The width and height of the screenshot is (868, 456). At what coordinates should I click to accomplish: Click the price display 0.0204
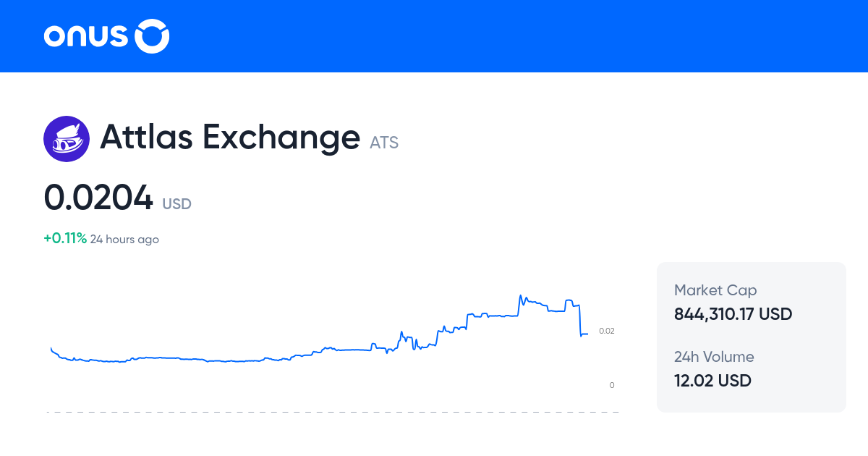tap(98, 197)
